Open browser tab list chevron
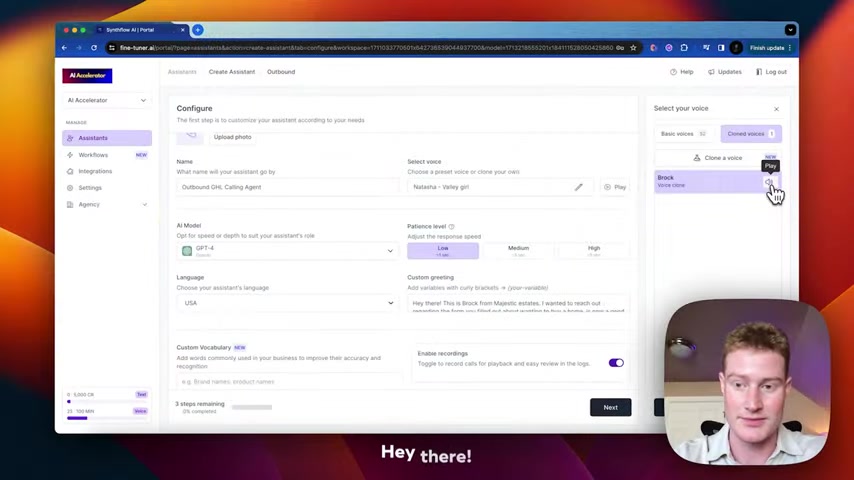 click(x=790, y=30)
